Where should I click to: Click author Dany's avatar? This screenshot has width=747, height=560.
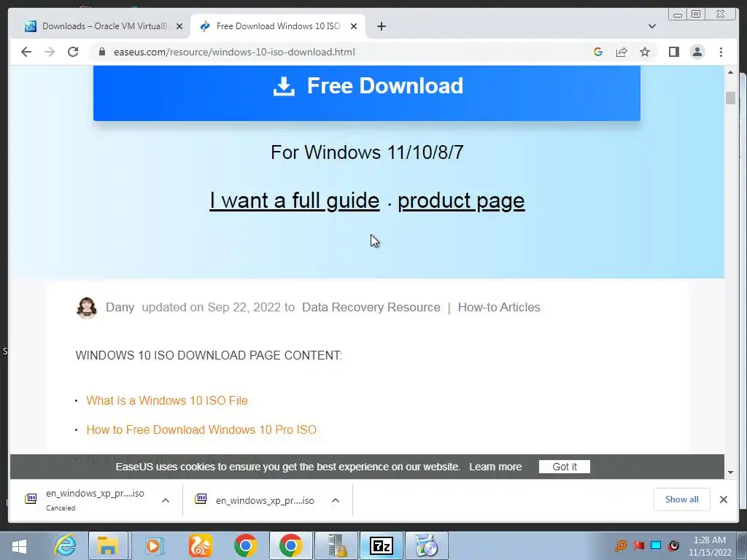coord(87,308)
